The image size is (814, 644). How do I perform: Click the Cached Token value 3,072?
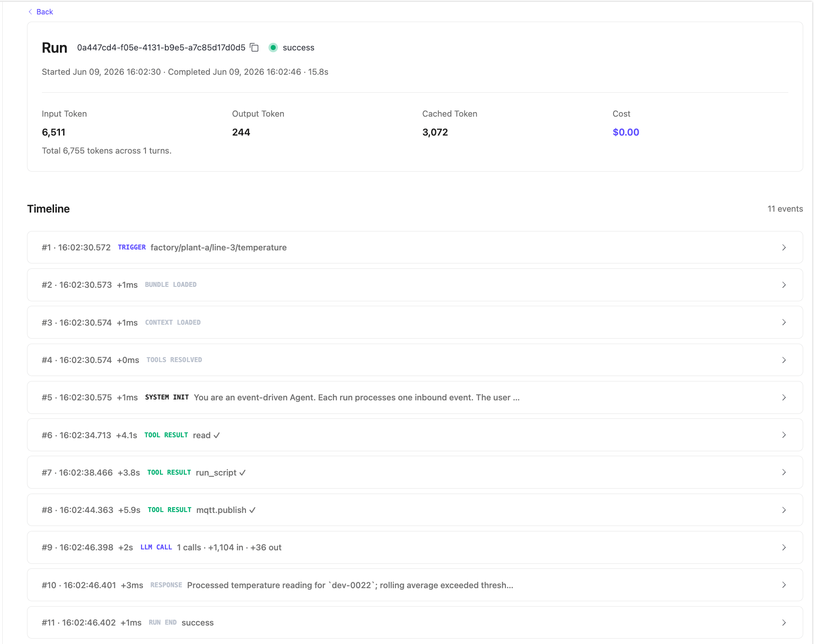click(x=435, y=132)
